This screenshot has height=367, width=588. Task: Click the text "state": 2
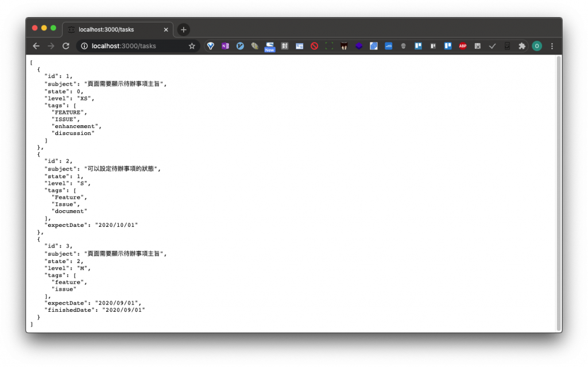click(x=64, y=261)
